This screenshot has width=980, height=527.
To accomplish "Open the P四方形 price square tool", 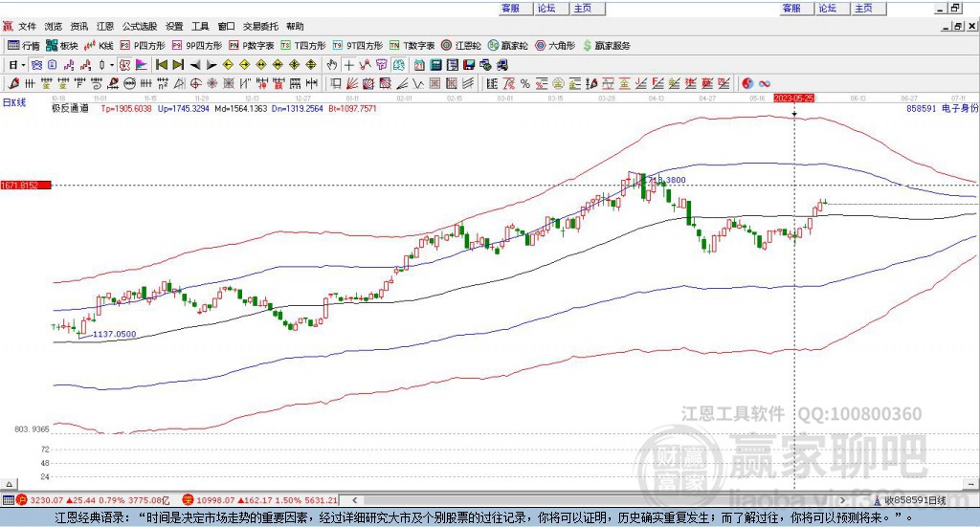I will [x=142, y=46].
